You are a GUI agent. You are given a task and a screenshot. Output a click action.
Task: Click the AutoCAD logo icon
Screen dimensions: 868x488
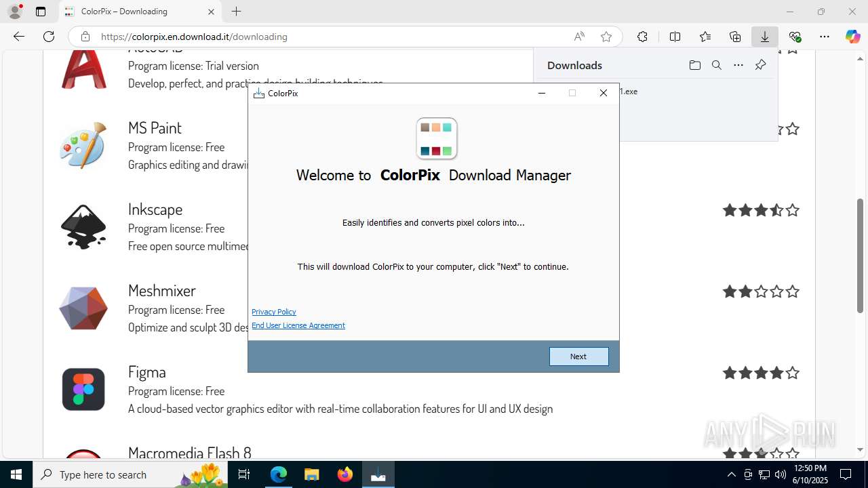click(x=83, y=69)
